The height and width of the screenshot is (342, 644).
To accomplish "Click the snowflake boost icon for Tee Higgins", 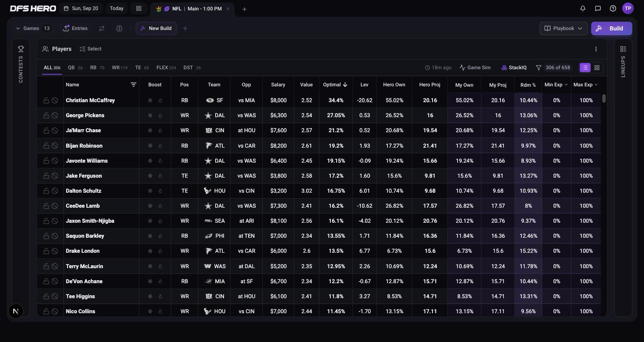I will pyautogui.click(x=150, y=296).
